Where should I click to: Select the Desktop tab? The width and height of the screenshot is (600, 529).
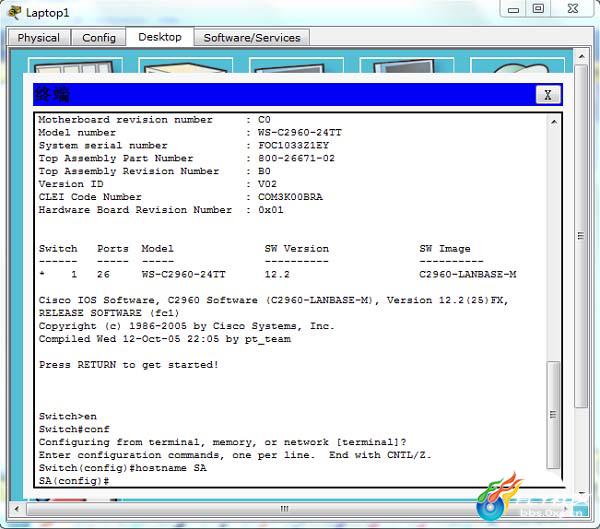160,37
